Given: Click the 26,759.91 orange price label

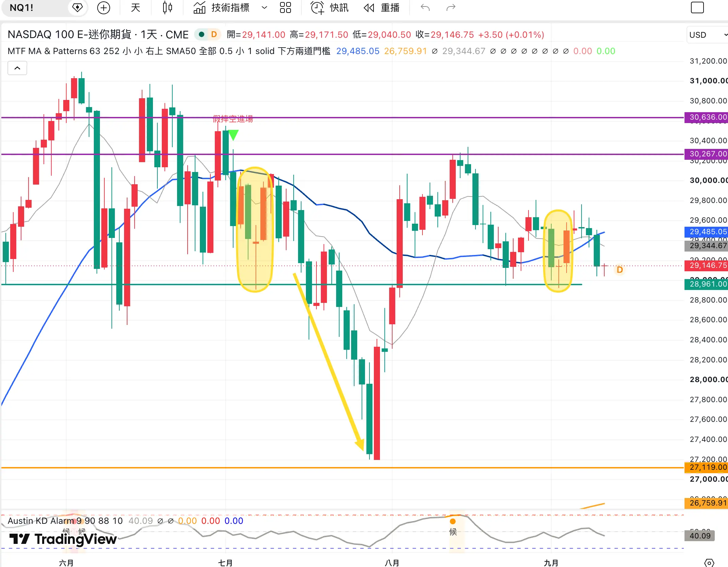Looking at the screenshot, I should pos(706,503).
